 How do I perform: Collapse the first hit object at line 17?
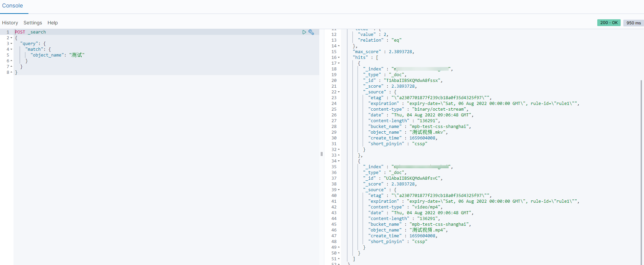339,63
